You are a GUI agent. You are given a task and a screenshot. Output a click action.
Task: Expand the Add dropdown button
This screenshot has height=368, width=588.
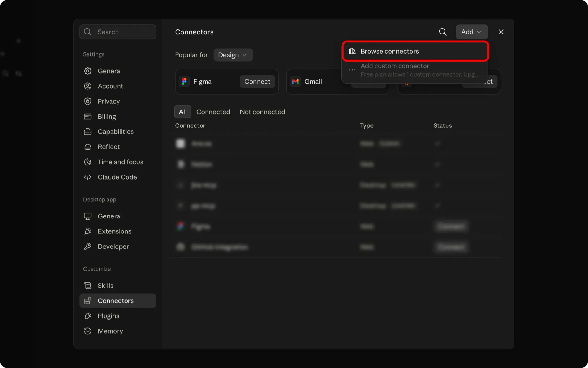(x=472, y=32)
